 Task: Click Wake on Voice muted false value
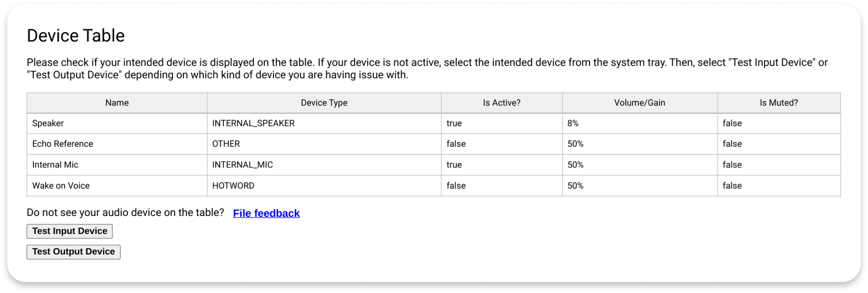[732, 186]
